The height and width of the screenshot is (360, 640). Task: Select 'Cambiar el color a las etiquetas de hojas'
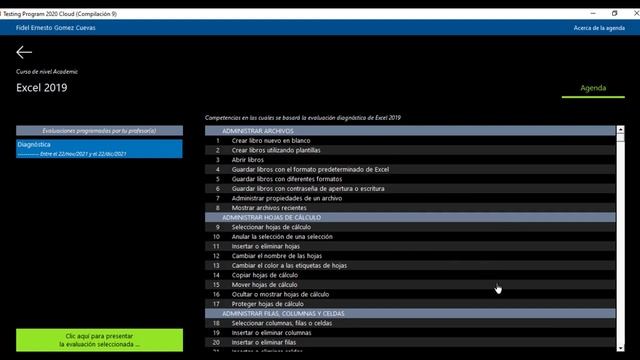(x=410, y=265)
